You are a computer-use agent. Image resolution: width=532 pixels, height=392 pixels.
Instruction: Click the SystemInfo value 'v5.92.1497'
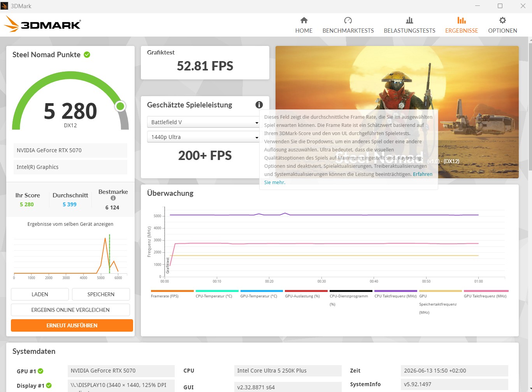454,384
